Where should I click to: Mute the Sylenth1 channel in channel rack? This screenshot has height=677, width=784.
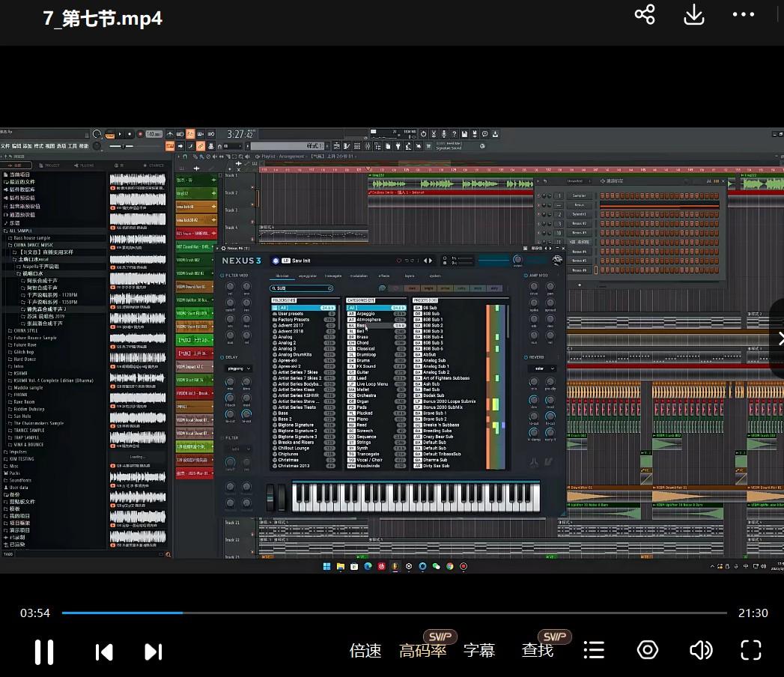(x=539, y=214)
